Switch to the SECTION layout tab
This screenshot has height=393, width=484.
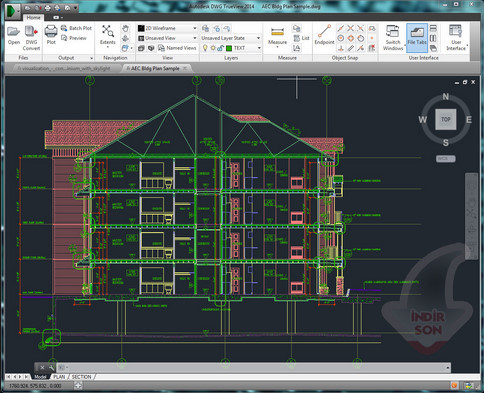(81, 377)
